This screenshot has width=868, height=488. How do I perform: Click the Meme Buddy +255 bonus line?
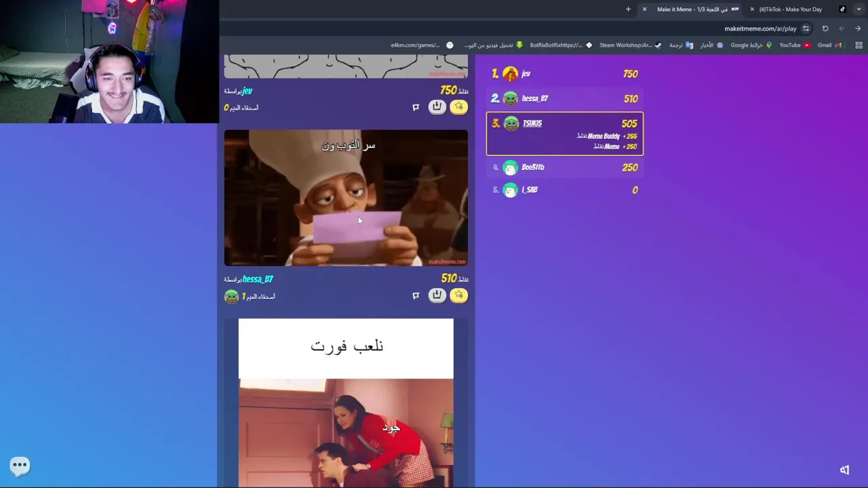point(607,136)
